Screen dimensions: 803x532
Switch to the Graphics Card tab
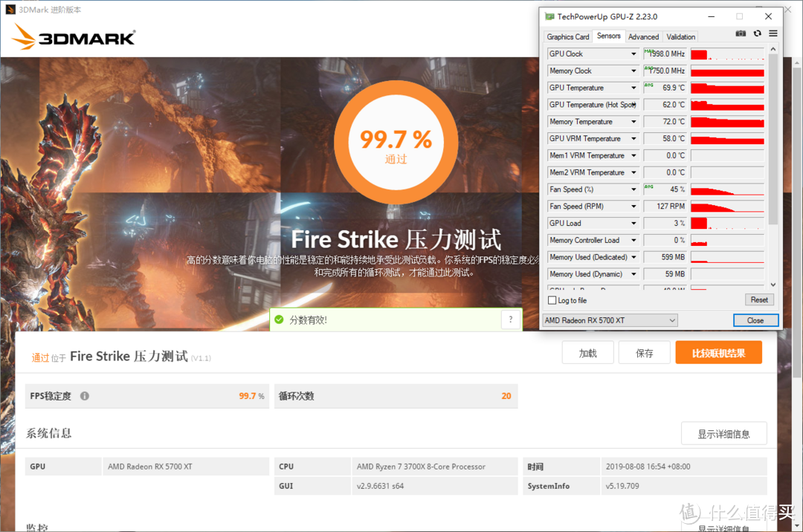coord(568,37)
